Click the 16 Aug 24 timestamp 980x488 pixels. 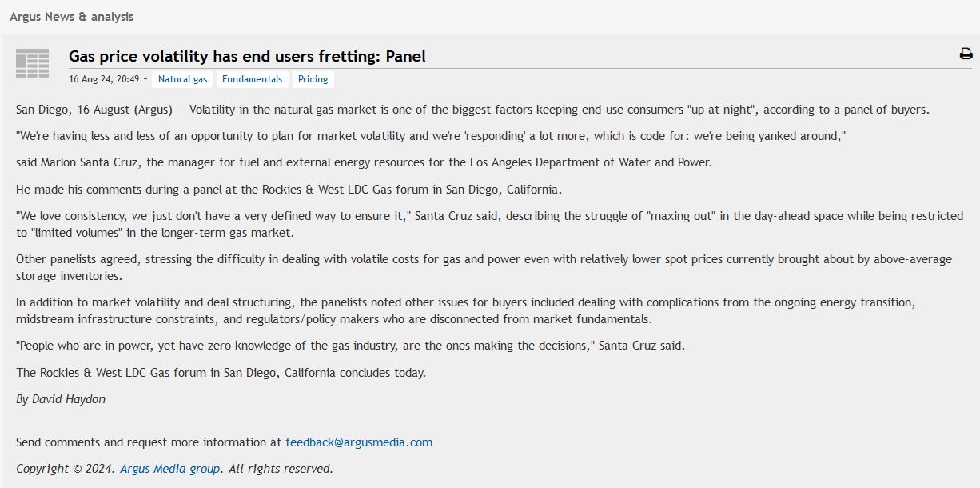[x=104, y=79]
